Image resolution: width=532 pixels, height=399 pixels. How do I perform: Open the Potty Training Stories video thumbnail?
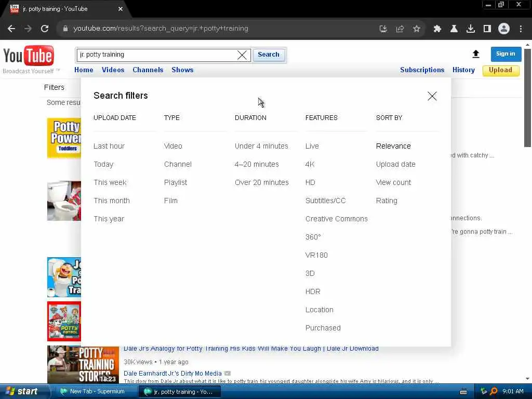[x=83, y=365]
